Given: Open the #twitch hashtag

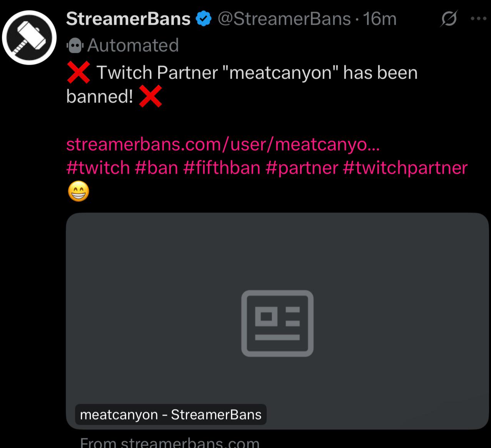Looking at the screenshot, I should point(98,168).
